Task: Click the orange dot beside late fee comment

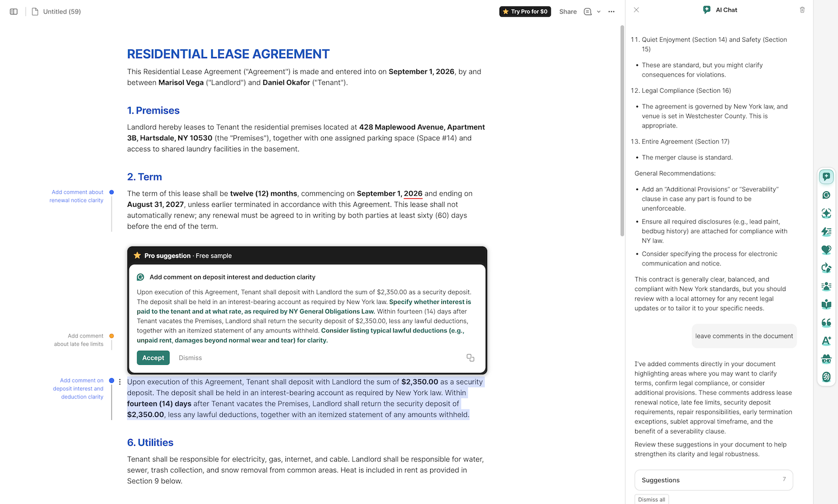Action: pyautogui.click(x=112, y=336)
